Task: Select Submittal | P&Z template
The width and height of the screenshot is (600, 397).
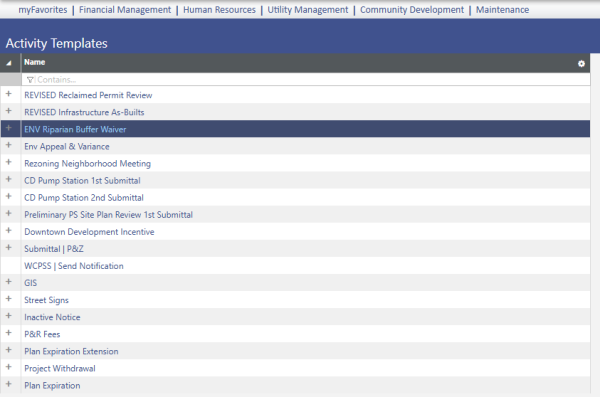Action: point(54,249)
